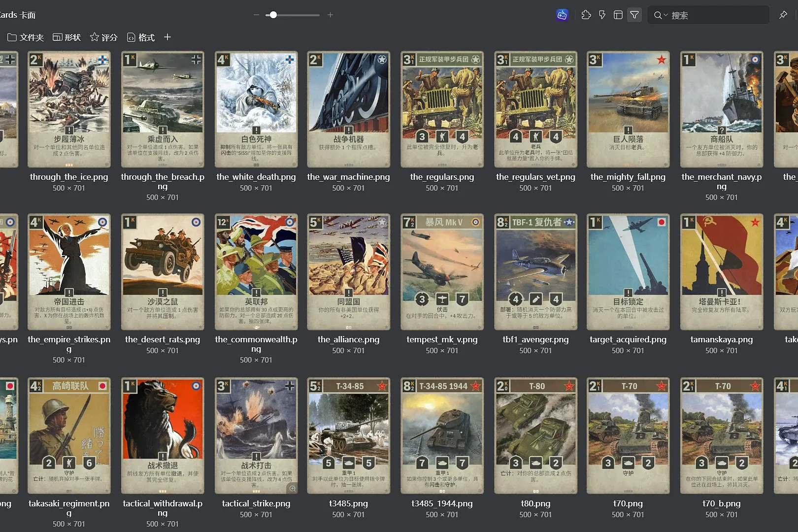798x532 pixels.
Task: Click the lightning bolt quick action icon
Action: 602,15
